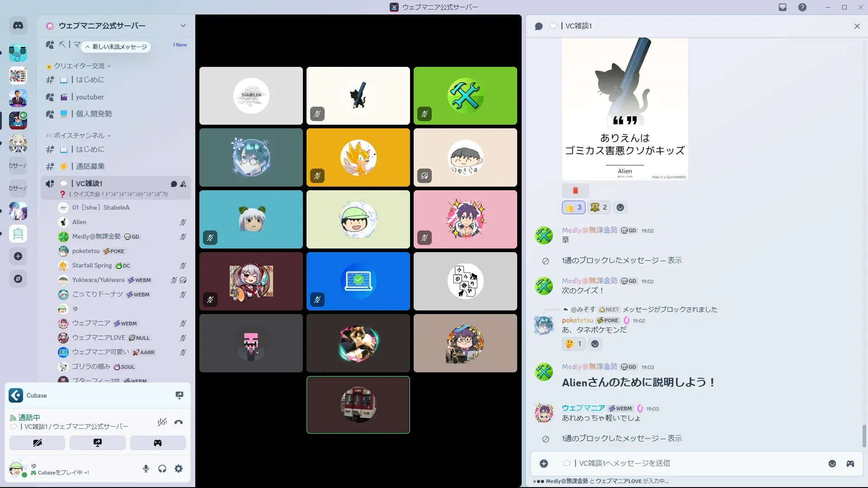Click the plus attachment button in chat

tap(544, 464)
